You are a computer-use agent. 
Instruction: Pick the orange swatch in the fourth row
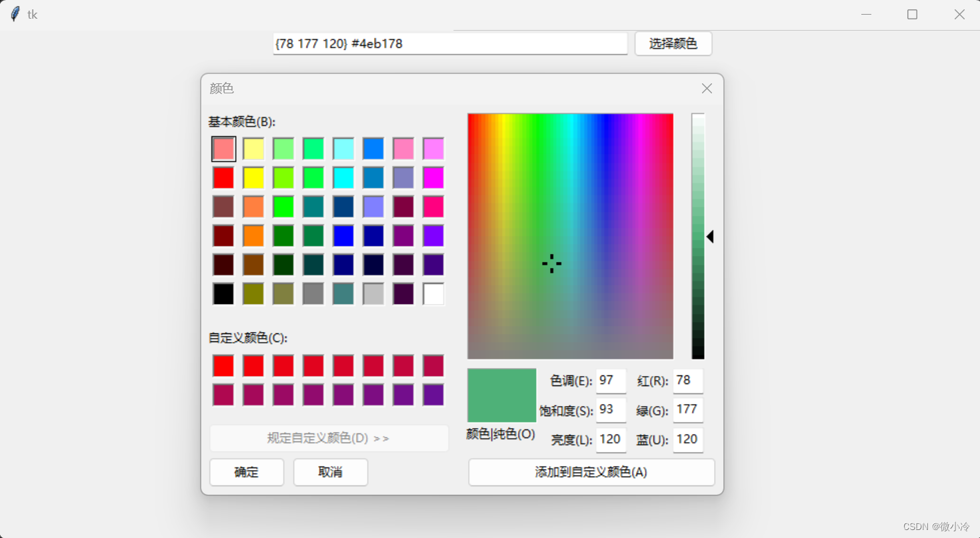[253, 236]
